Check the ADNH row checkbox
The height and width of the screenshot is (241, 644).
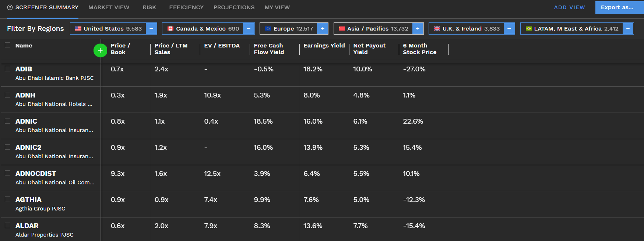coord(7,95)
